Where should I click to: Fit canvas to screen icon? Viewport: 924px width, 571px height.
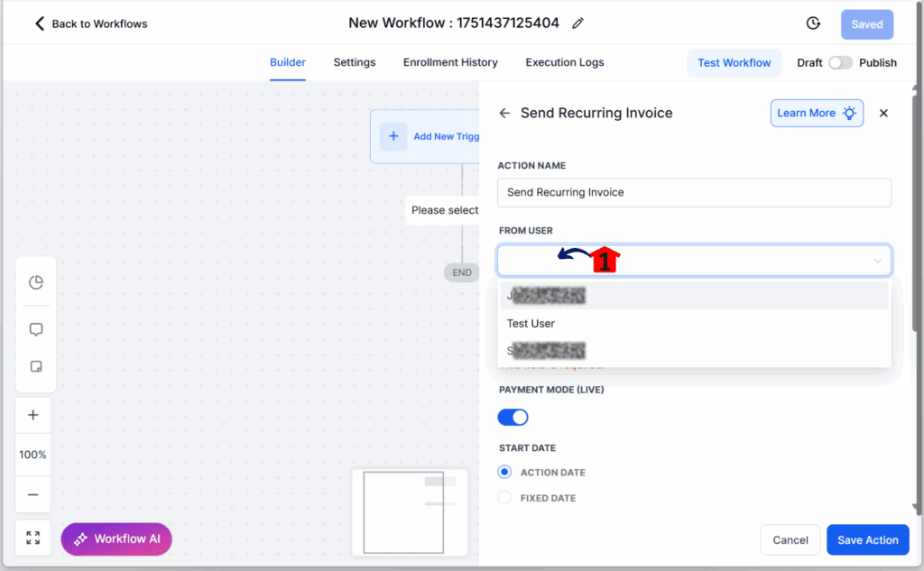click(33, 538)
